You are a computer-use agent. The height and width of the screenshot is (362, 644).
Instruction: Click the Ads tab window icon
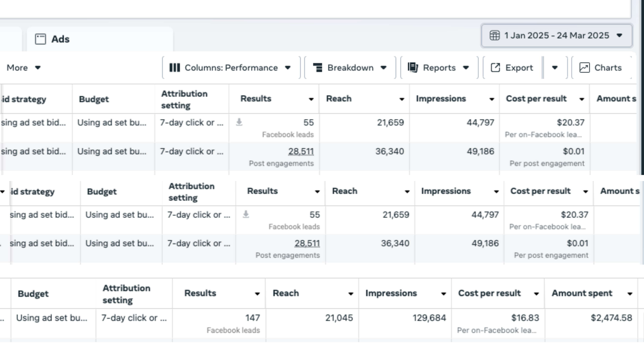click(x=40, y=39)
